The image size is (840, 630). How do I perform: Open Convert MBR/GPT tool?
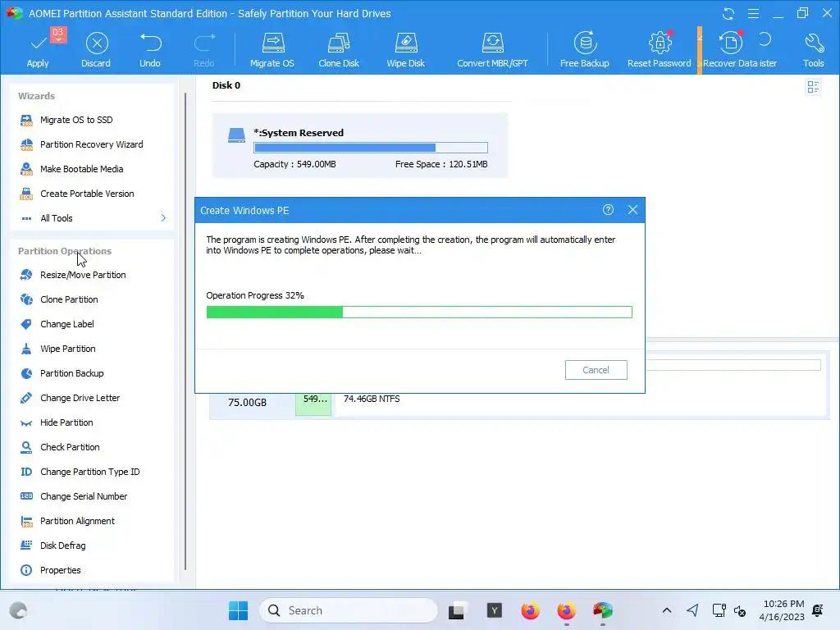[x=492, y=50]
